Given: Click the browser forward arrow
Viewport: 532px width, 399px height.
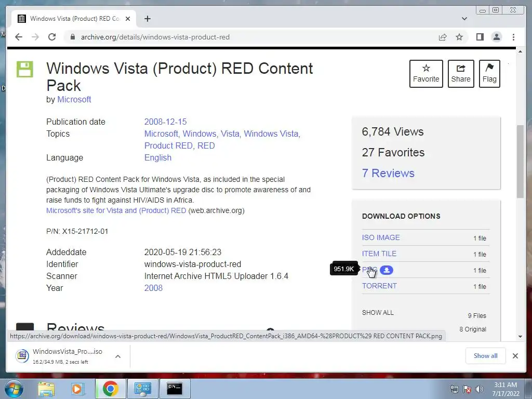Looking at the screenshot, I should [x=35, y=37].
